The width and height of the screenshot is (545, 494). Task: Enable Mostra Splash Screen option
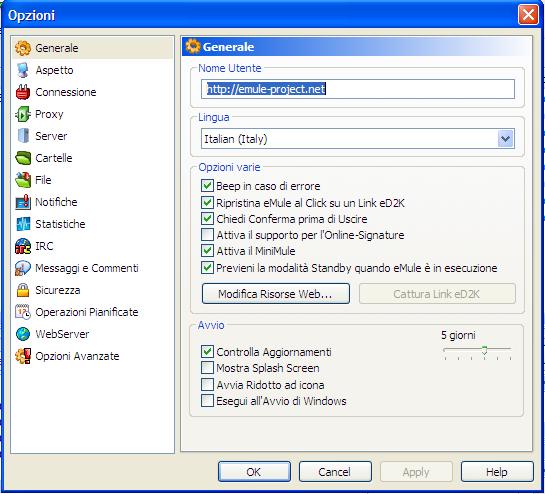207,368
